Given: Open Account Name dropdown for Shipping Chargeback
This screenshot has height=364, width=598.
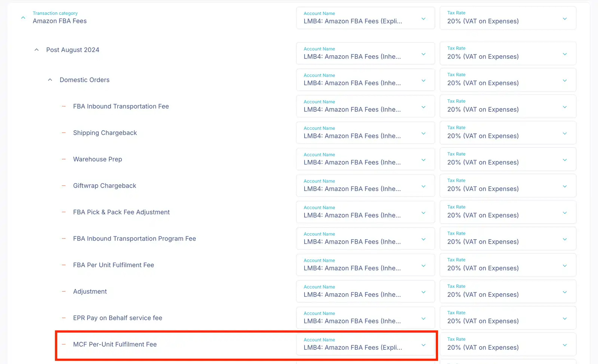Looking at the screenshot, I should [366, 133].
